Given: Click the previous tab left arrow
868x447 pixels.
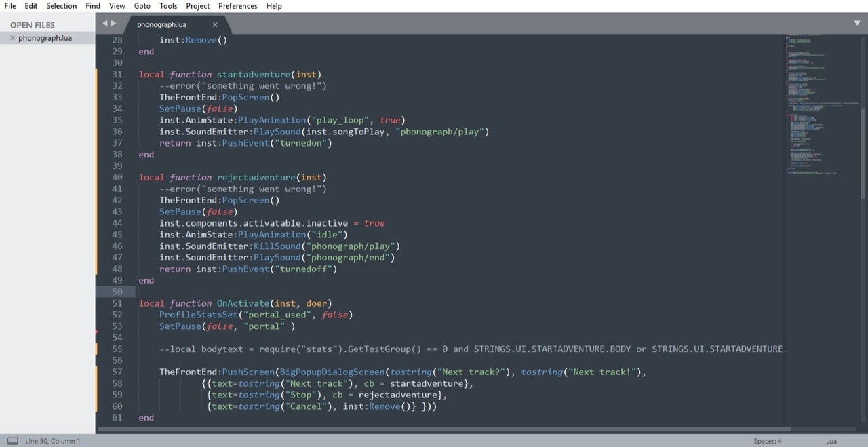Looking at the screenshot, I should click(104, 24).
